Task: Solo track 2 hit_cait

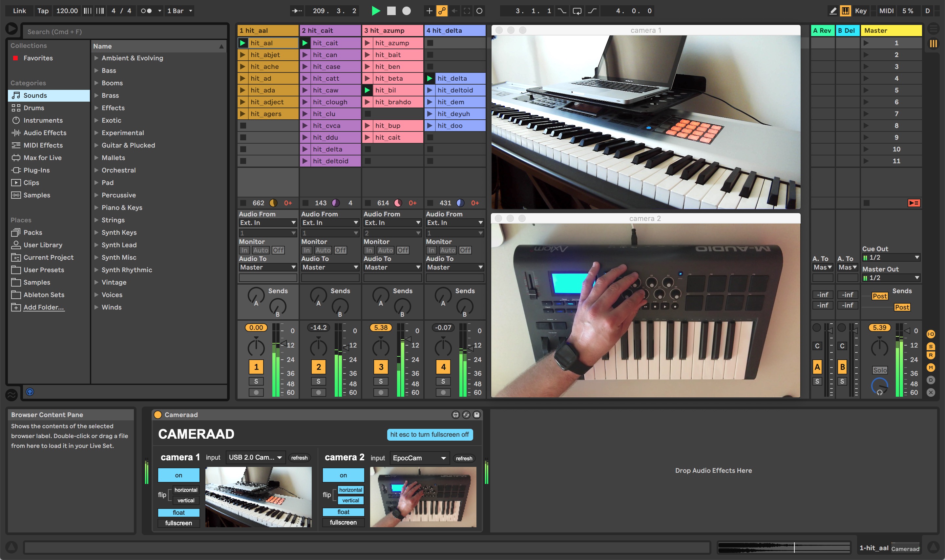Action: point(318,381)
